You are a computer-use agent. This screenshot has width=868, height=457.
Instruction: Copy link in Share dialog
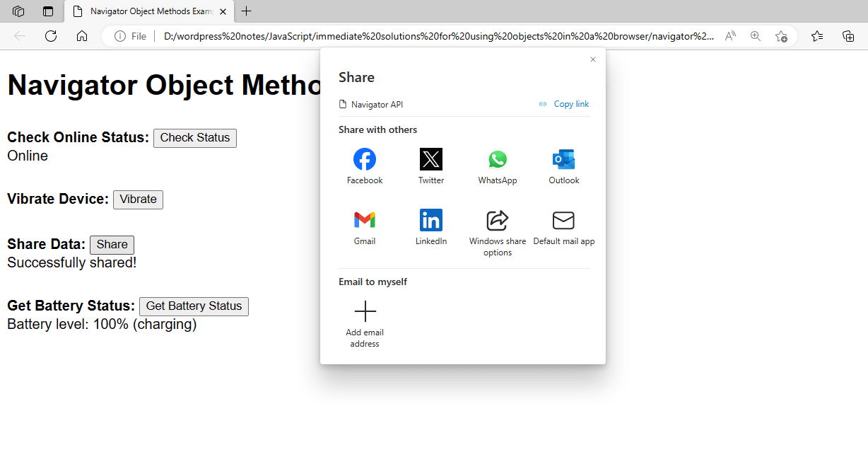pyautogui.click(x=564, y=104)
